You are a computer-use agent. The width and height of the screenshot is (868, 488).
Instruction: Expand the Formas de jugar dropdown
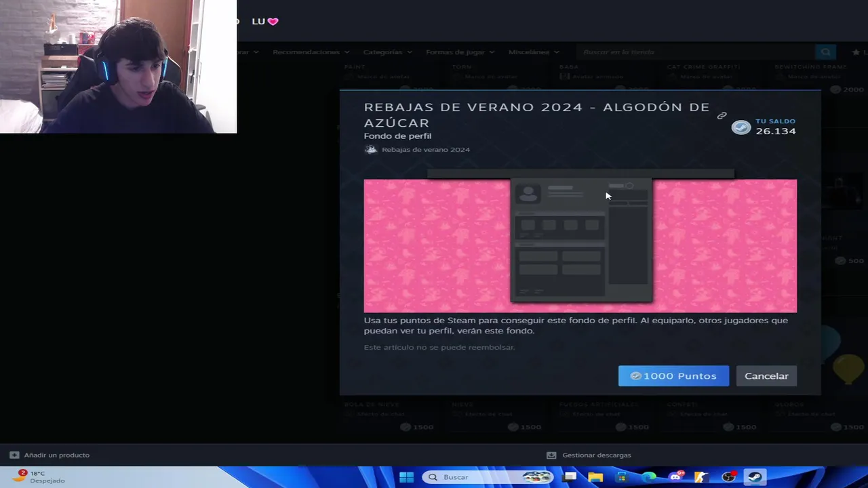460,52
